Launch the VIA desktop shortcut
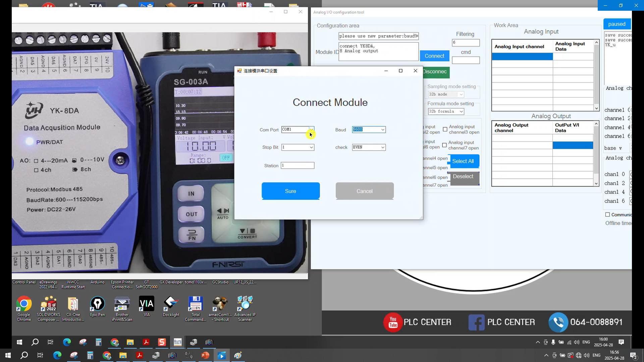This screenshot has width=644, height=362. click(x=147, y=304)
